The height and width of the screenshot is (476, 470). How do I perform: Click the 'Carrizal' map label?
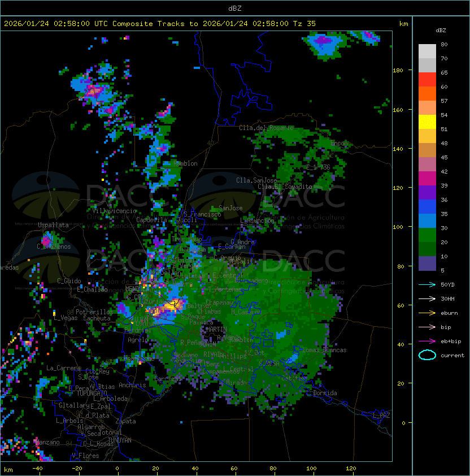point(168,379)
